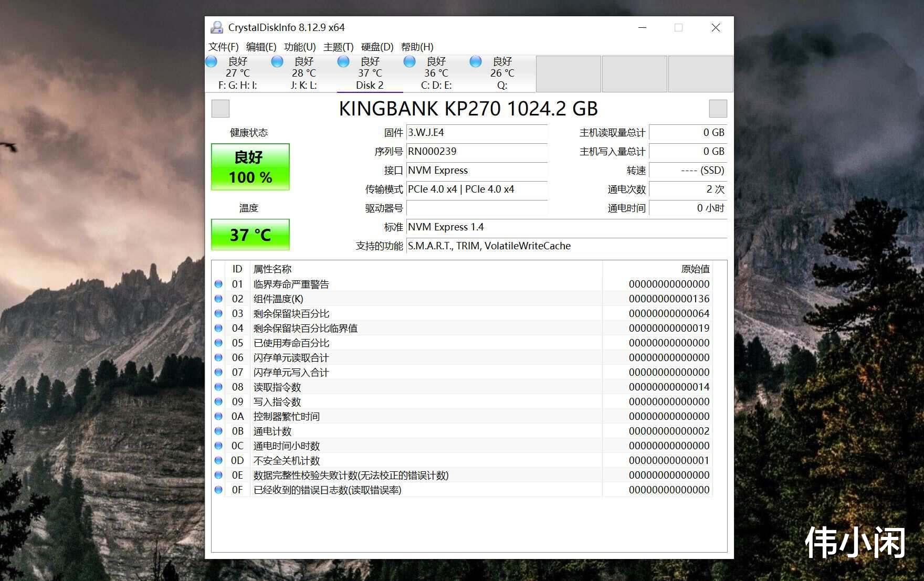Select the J: K: L: disk tab
Viewport: 924px width, 581px height.
[304, 73]
